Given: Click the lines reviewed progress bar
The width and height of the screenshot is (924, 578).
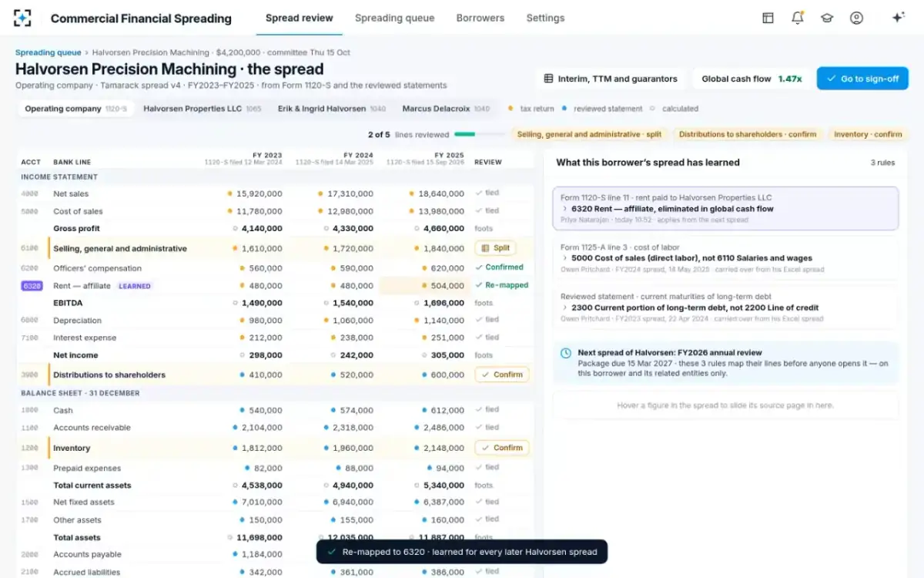Looking at the screenshot, I should click(478, 134).
